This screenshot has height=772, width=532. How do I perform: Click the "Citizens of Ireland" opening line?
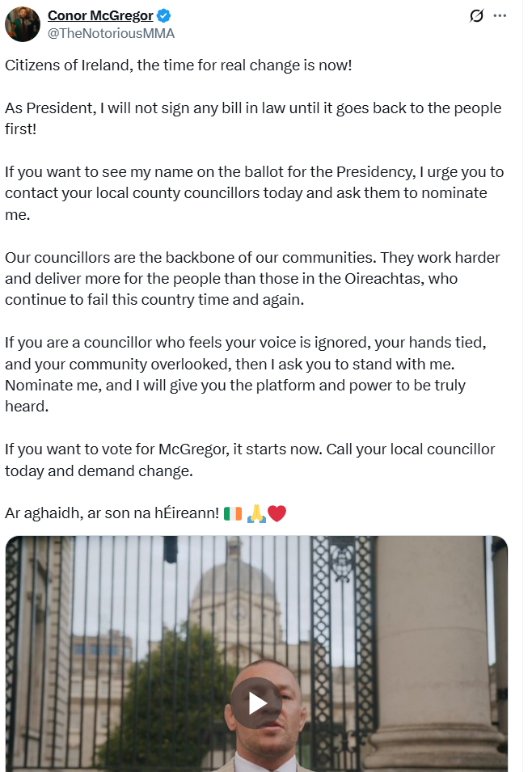[x=179, y=65]
